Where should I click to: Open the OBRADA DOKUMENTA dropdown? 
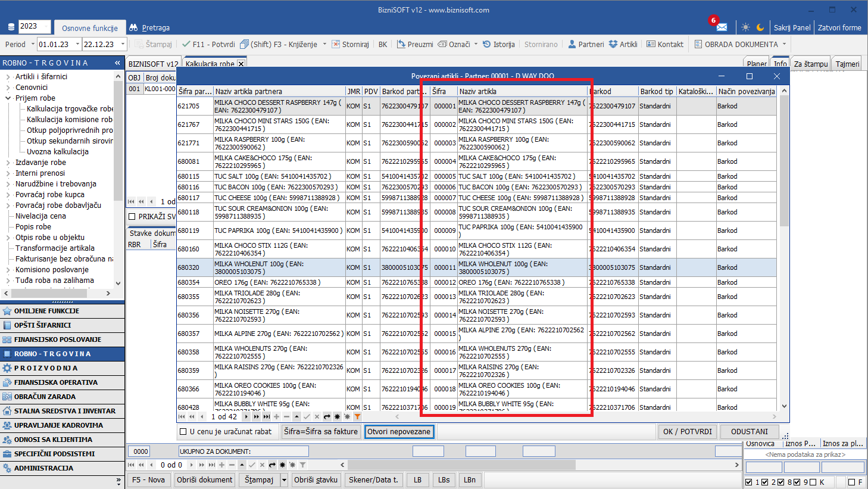tap(784, 44)
